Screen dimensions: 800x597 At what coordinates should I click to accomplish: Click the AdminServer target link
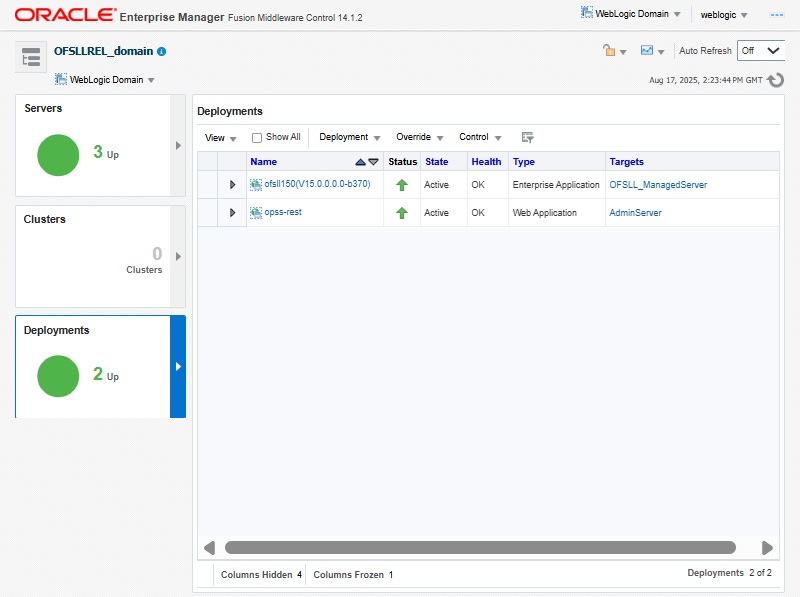pyautogui.click(x=635, y=213)
